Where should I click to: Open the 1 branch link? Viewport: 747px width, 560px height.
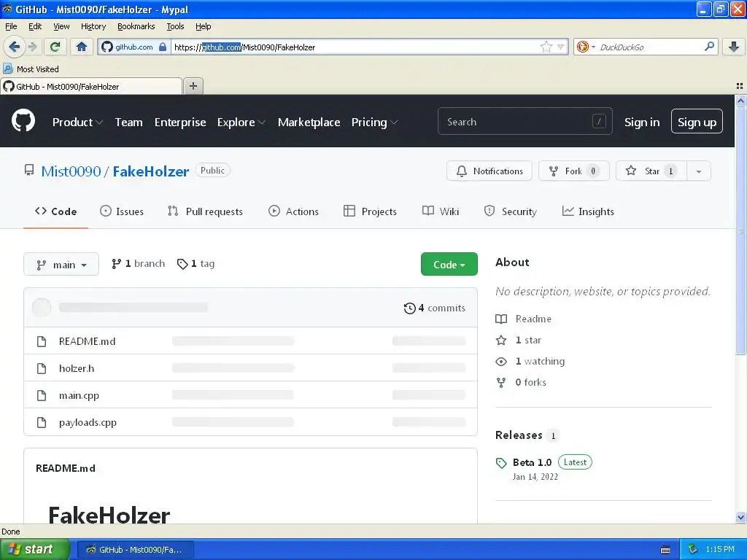coord(138,264)
